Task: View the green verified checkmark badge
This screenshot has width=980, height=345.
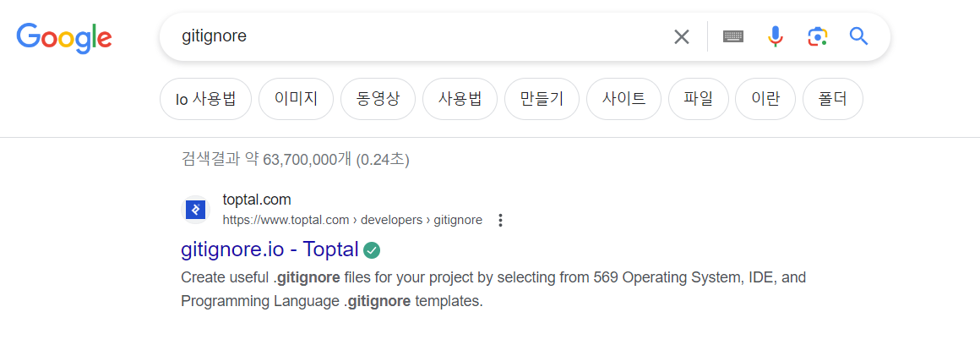Action: 372,250
